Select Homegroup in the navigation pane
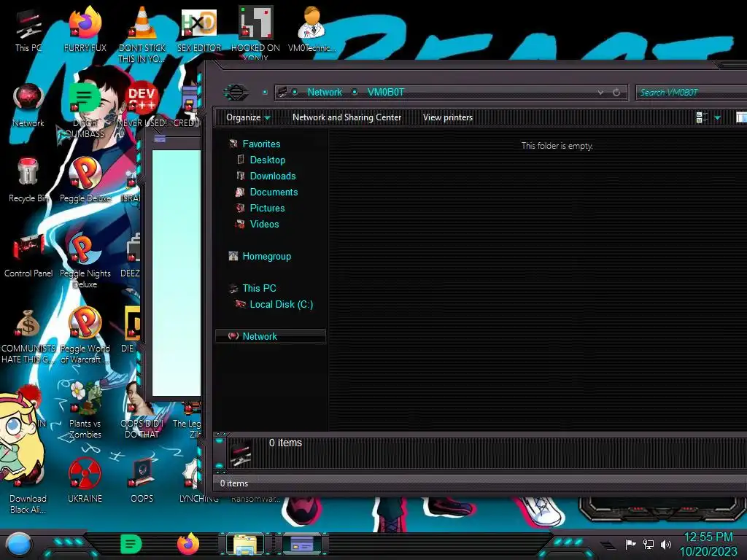 (266, 256)
